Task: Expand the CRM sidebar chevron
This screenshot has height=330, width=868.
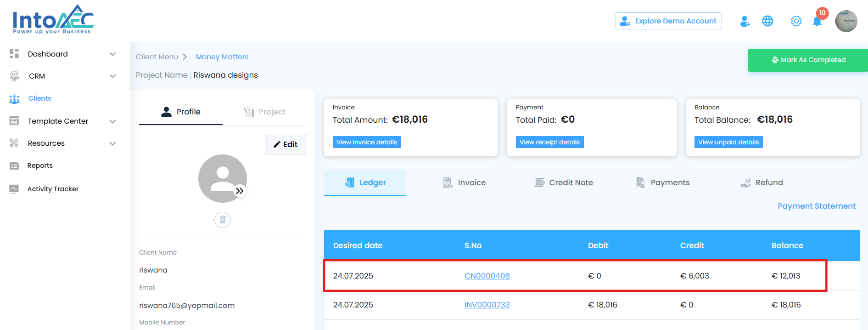Action: (x=112, y=76)
